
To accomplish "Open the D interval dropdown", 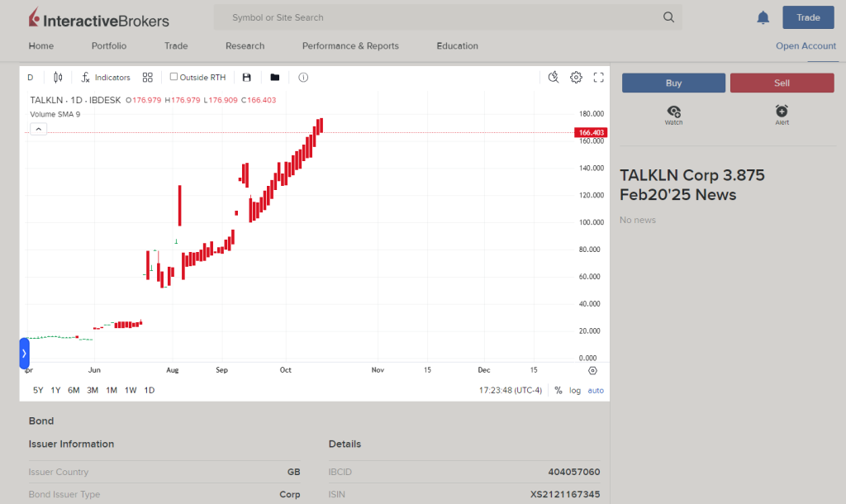I will coord(31,78).
